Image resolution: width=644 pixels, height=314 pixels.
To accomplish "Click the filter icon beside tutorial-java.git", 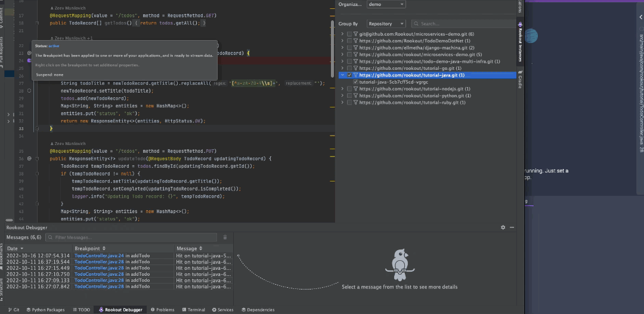I will tap(355, 75).
